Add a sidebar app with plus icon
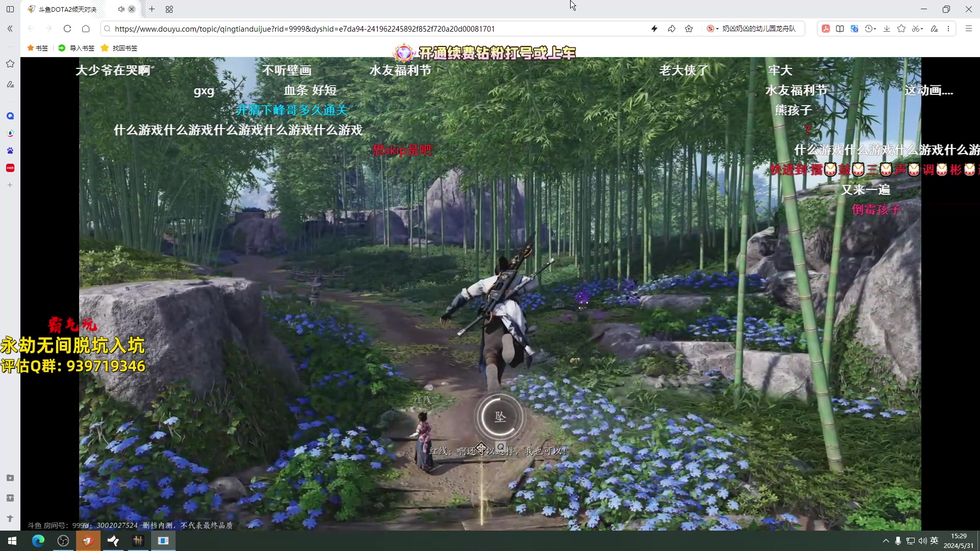The height and width of the screenshot is (551, 980). click(10, 185)
